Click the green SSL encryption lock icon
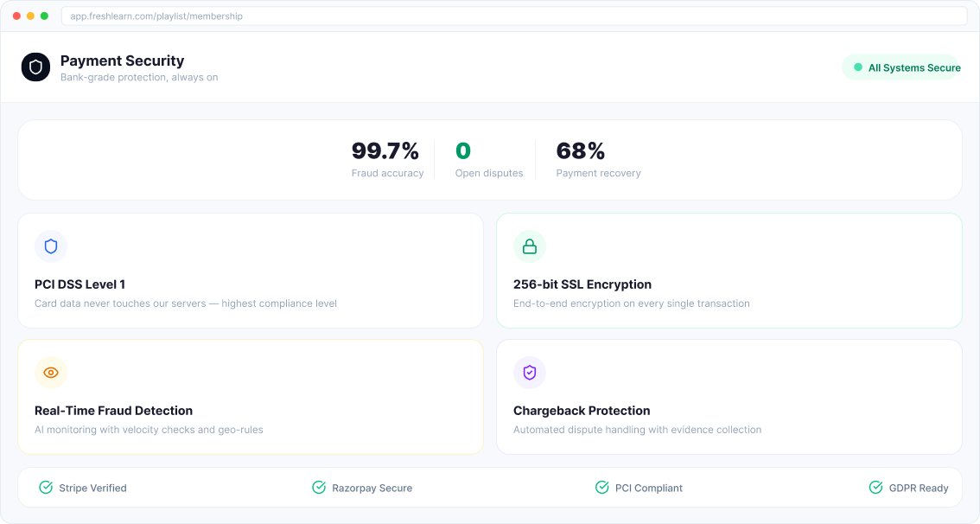 (530, 246)
